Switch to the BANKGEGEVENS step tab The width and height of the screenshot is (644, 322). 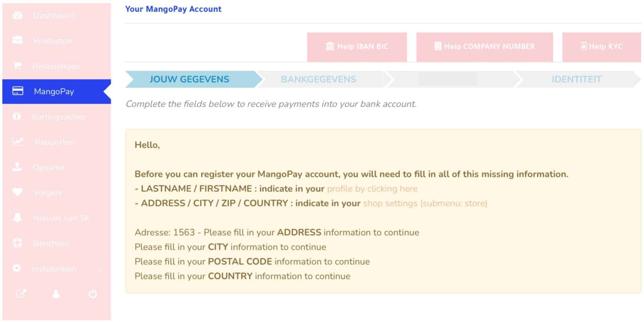319,79
